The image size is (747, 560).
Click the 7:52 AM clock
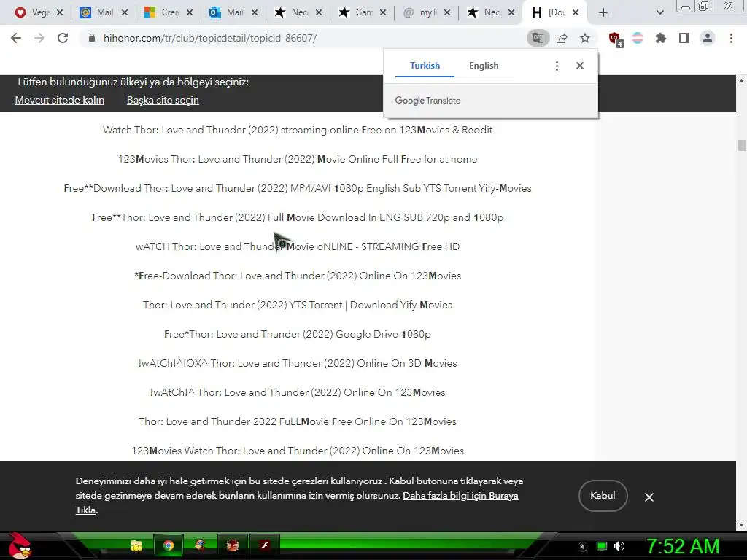pyautogui.click(x=683, y=546)
